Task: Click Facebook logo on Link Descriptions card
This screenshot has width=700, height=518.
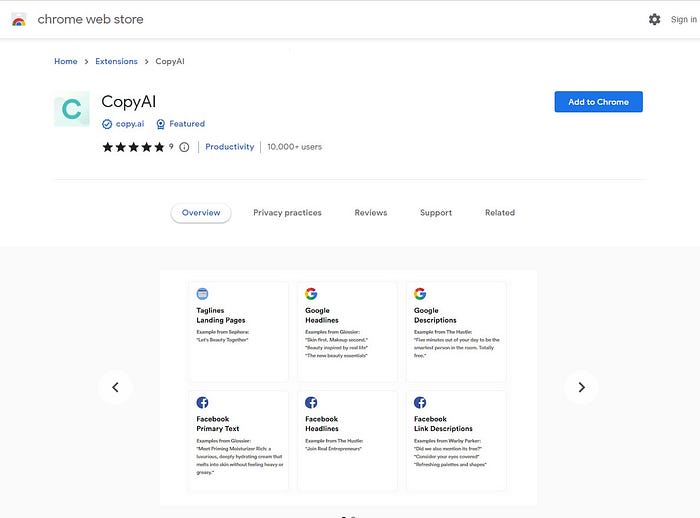Action: (420, 402)
